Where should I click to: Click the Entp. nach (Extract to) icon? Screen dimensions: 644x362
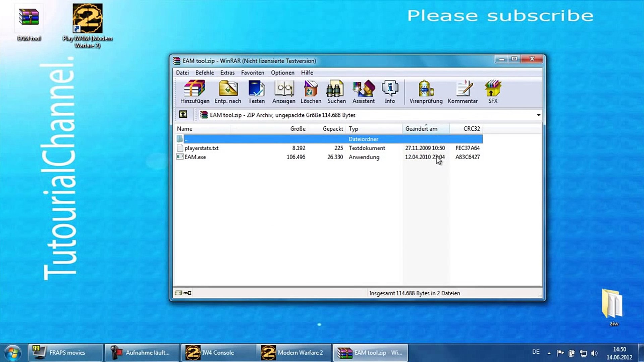click(228, 92)
